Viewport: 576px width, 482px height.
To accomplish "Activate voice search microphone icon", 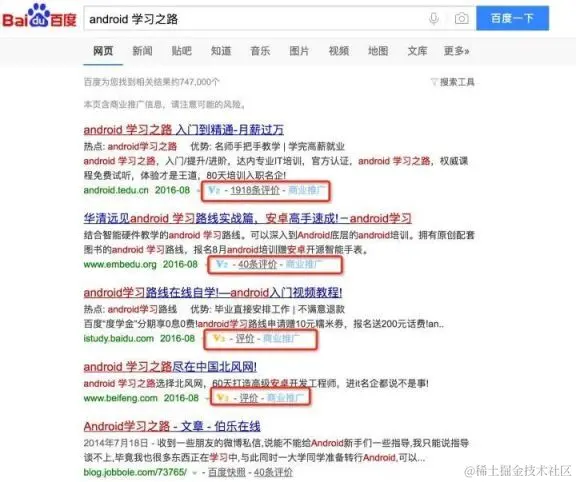I will [434, 18].
